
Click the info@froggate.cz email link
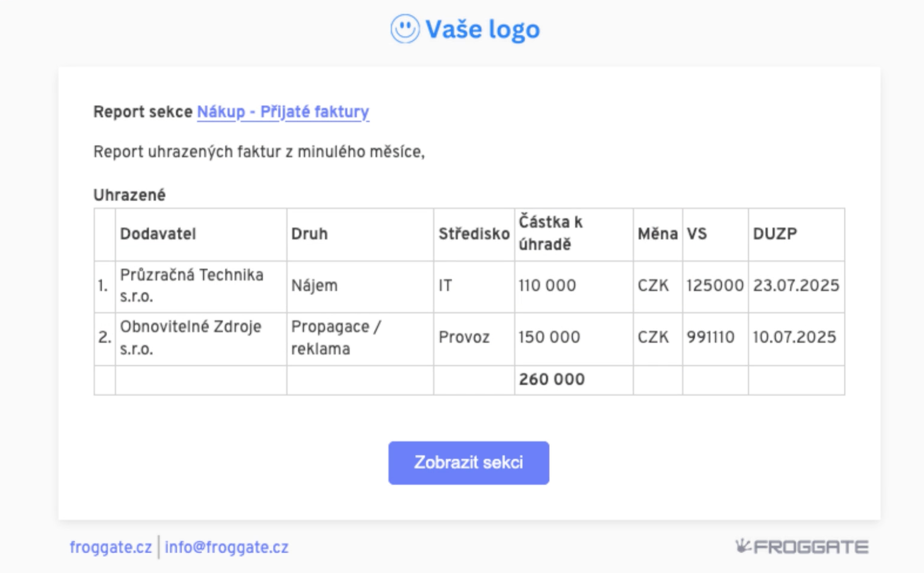pyautogui.click(x=226, y=547)
